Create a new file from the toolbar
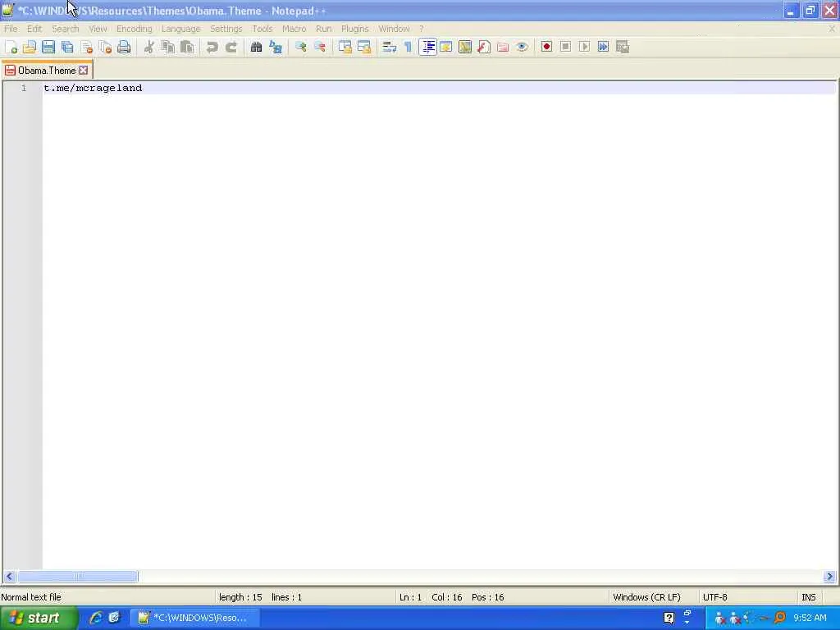Viewport: 840px width, 630px height. pos(11,47)
